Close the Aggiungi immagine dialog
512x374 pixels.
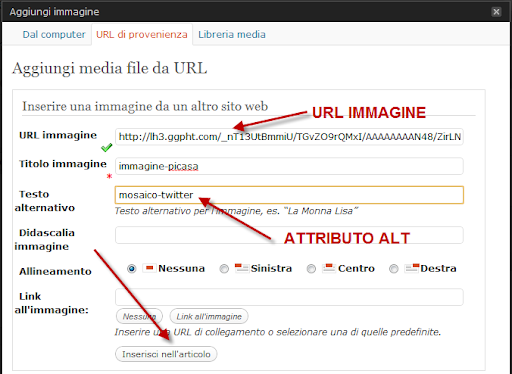click(496, 12)
